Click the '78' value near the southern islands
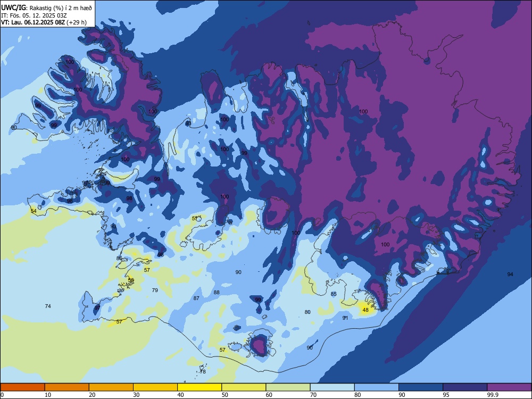532x399 pixels. click(x=203, y=371)
